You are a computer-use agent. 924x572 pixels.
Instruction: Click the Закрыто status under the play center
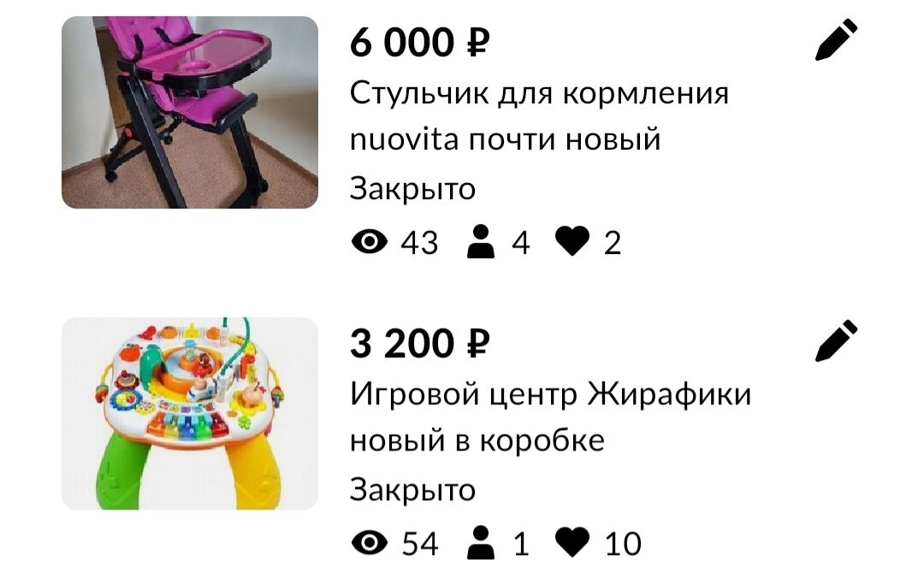412,490
